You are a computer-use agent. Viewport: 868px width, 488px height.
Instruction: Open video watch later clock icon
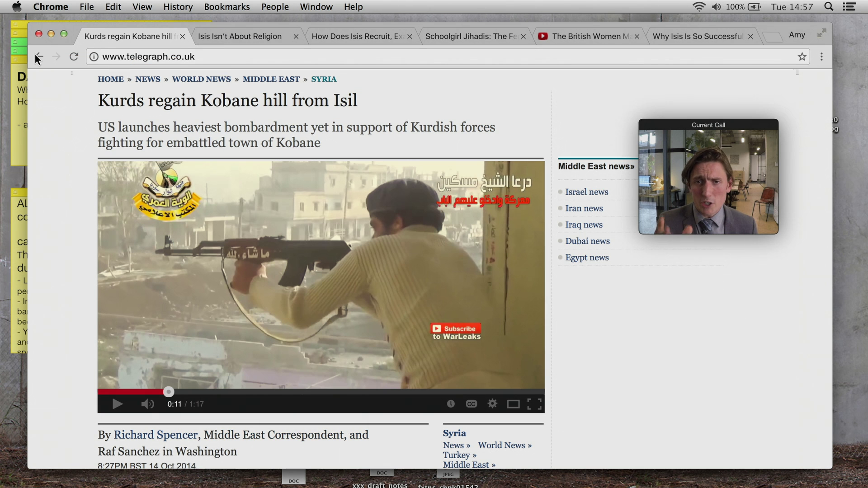pyautogui.click(x=451, y=404)
